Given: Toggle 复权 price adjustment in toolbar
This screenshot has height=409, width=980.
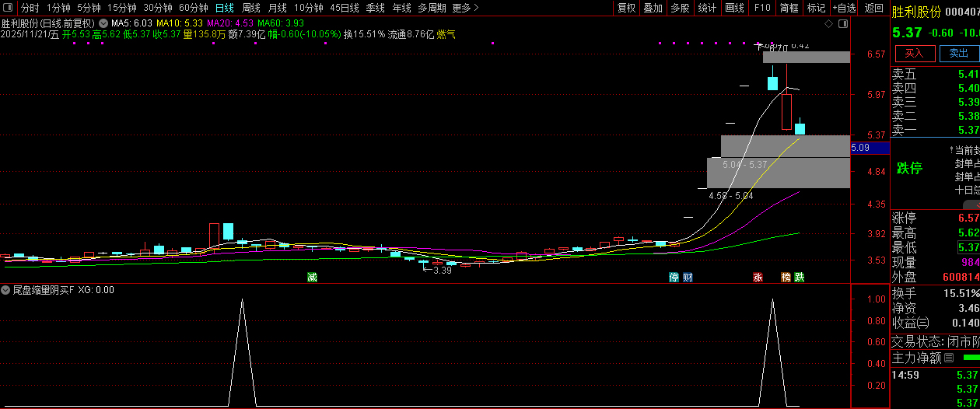Looking at the screenshot, I should pos(626,8).
